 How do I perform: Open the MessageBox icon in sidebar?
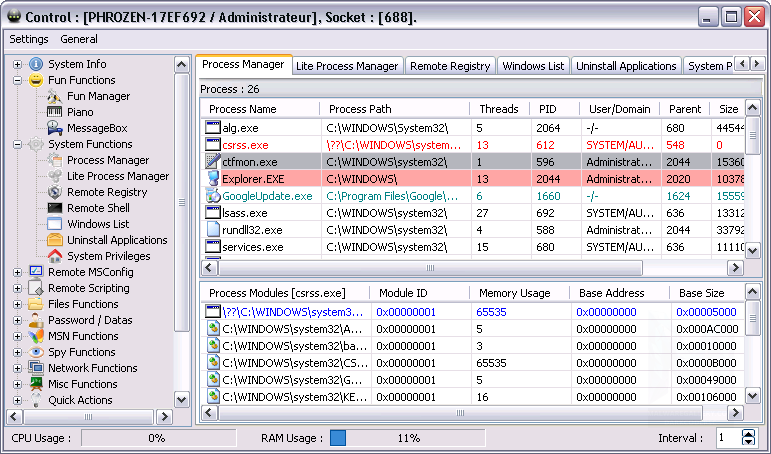click(x=56, y=128)
